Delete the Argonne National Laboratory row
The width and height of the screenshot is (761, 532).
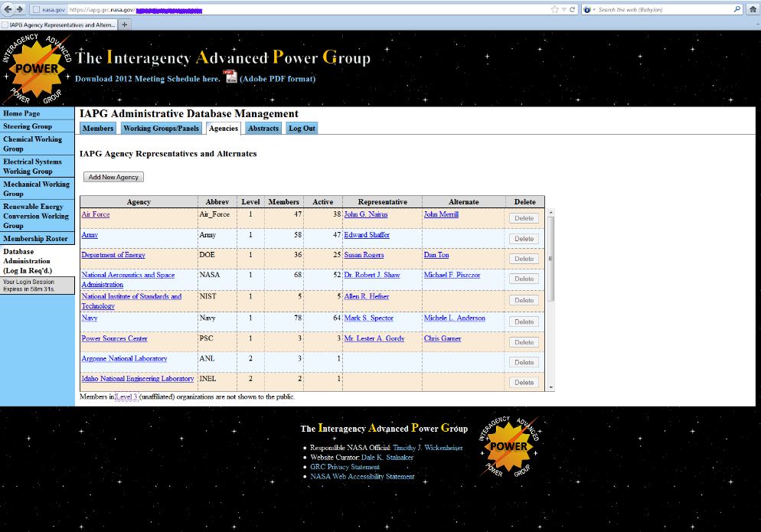pos(524,363)
